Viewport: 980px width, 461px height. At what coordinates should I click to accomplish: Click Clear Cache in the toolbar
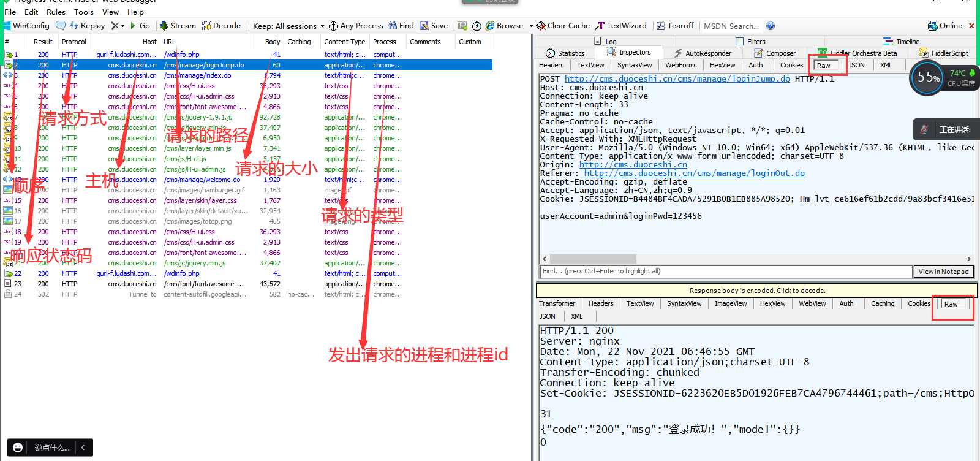(x=563, y=26)
